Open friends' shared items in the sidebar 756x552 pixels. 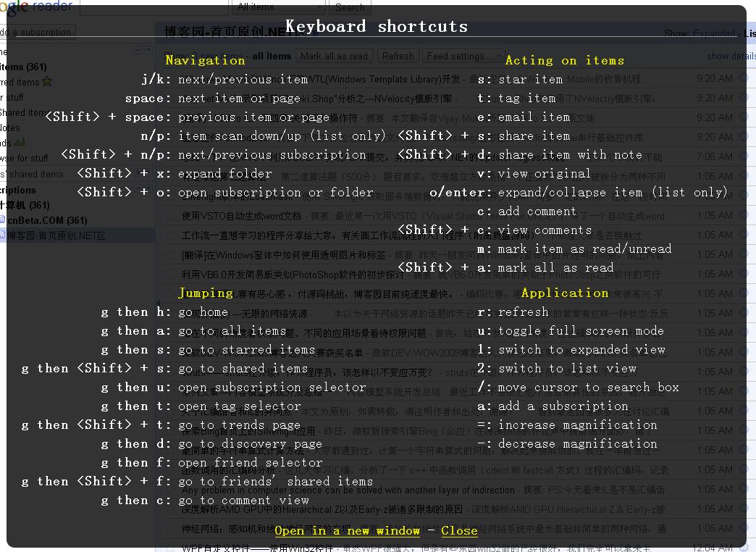pos(32,174)
